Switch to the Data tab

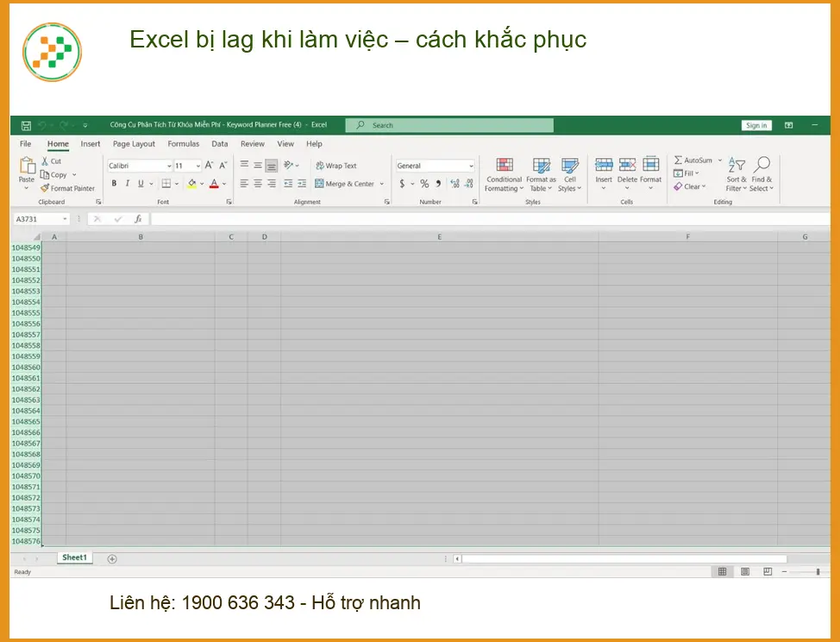[x=220, y=143]
